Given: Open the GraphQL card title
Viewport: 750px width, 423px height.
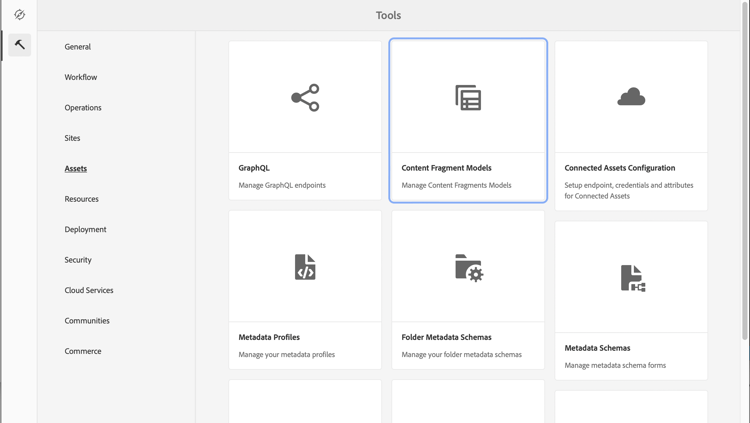Looking at the screenshot, I should (x=254, y=168).
